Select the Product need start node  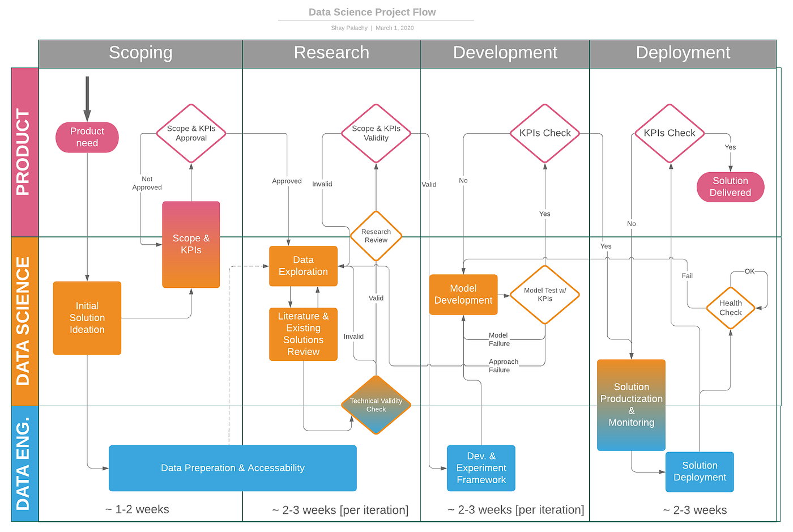point(87,137)
